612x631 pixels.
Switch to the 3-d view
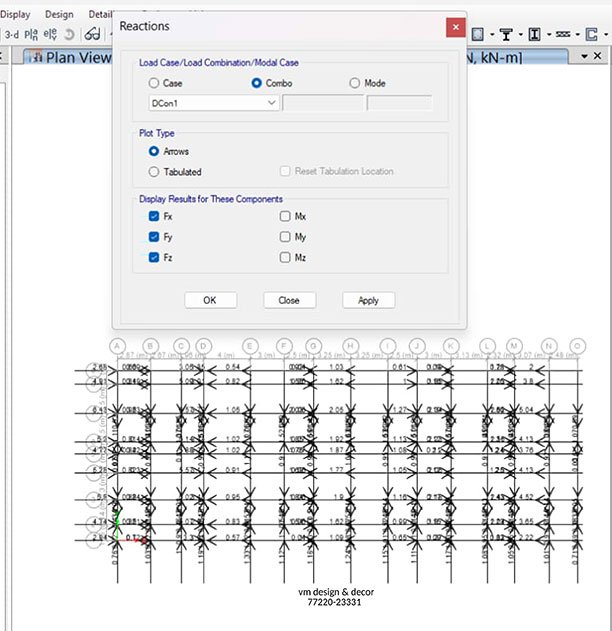[12, 34]
